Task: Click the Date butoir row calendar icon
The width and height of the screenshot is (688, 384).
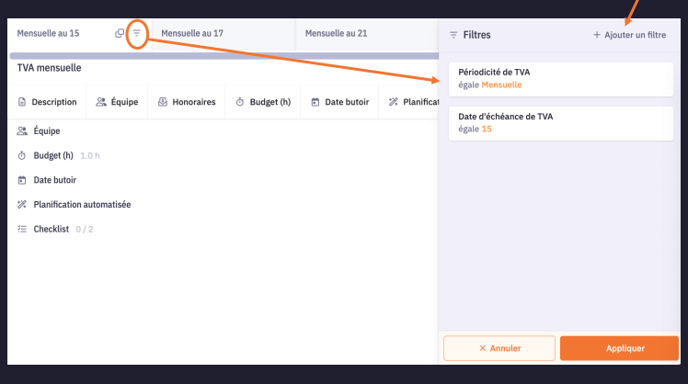Action: [22, 180]
